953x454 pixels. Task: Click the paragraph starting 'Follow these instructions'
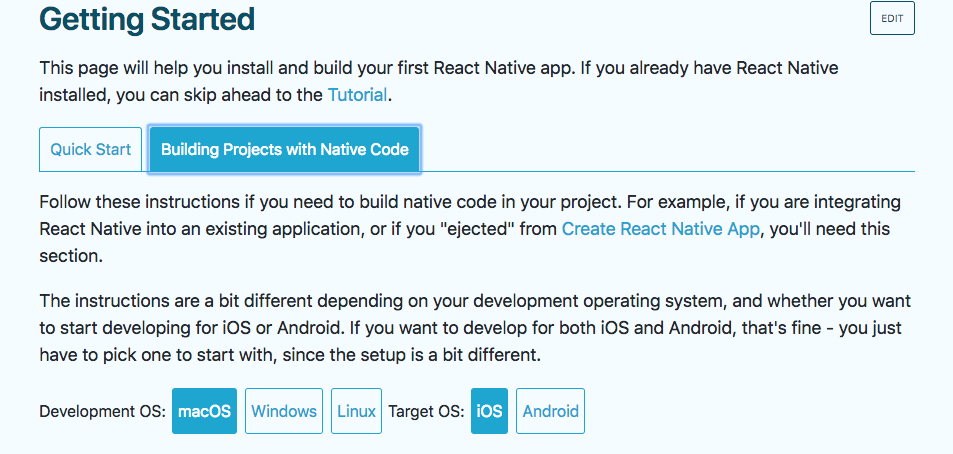(x=470, y=229)
